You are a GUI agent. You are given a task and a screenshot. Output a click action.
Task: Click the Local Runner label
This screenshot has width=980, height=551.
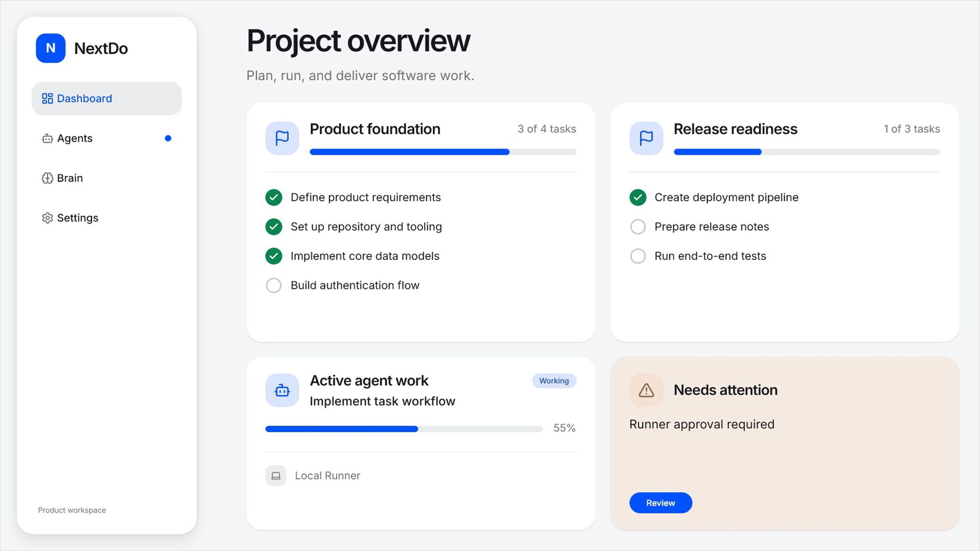point(327,476)
